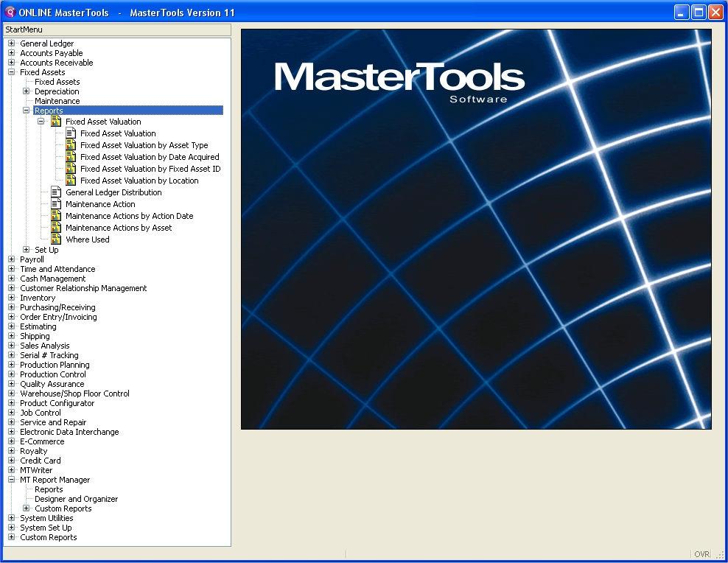Open Fixed Assets sub-item under Fixed Assets
The height and width of the screenshot is (563, 728).
coord(57,82)
